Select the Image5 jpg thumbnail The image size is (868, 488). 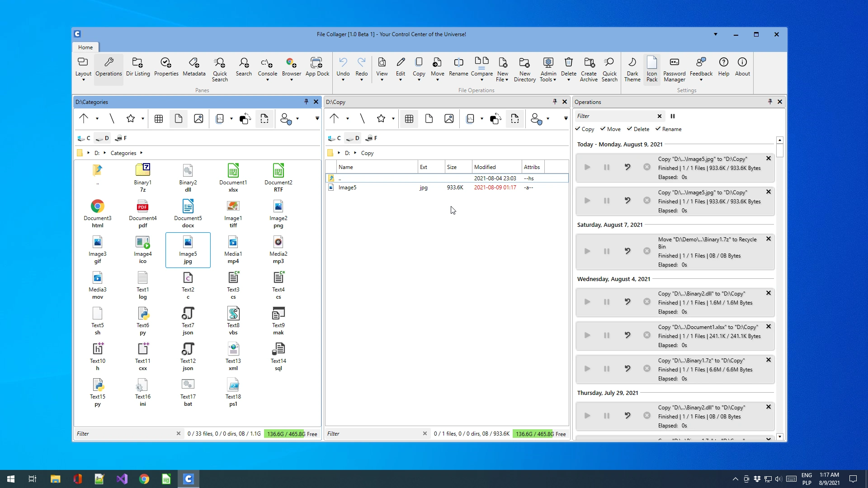[188, 250]
